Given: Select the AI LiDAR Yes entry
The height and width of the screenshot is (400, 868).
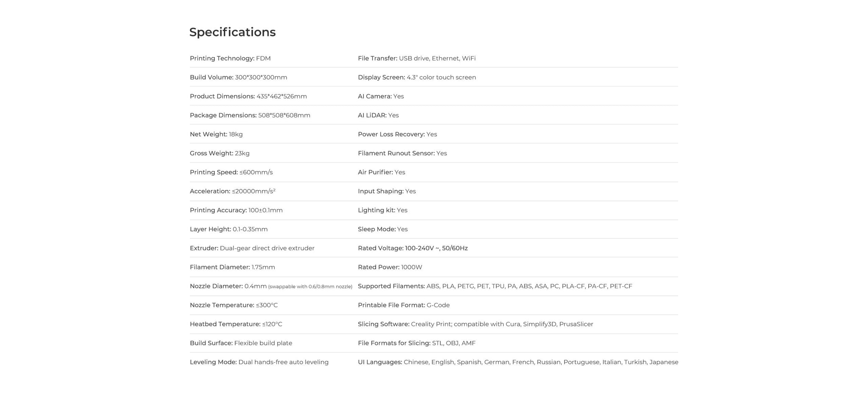Looking at the screenshot, I should [378, 116].
